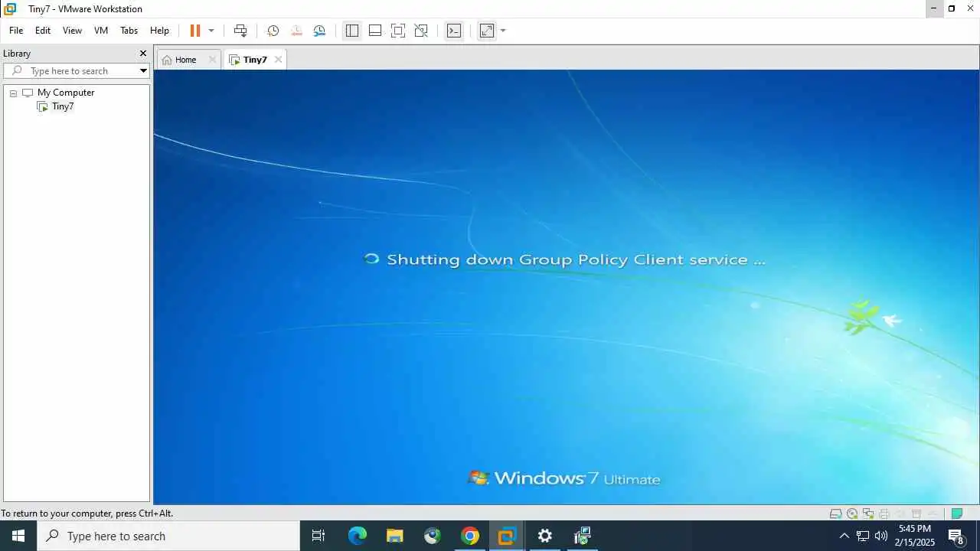Toggle the Library sidebar view button

pyautogui.click(x=351, y=31)
